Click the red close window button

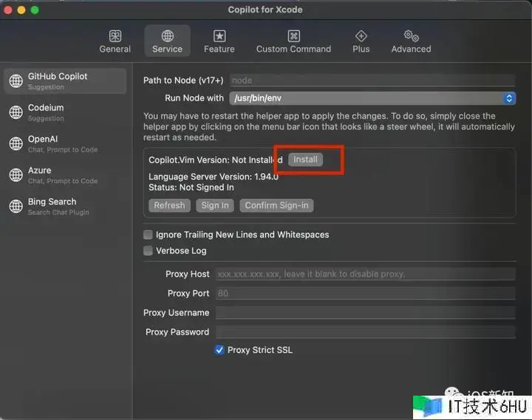pos(8,10)
